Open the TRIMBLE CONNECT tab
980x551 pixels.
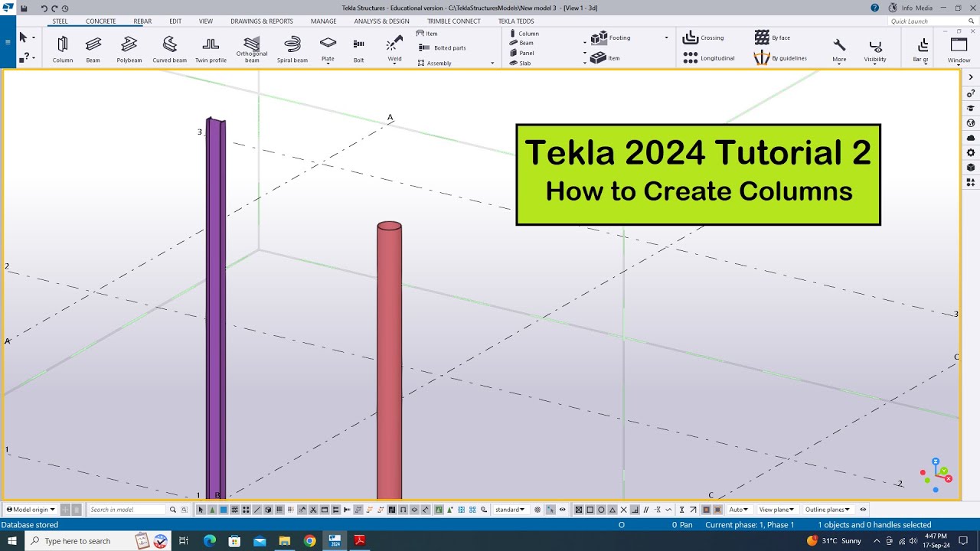pyautogui.click(x=454, y=21)
